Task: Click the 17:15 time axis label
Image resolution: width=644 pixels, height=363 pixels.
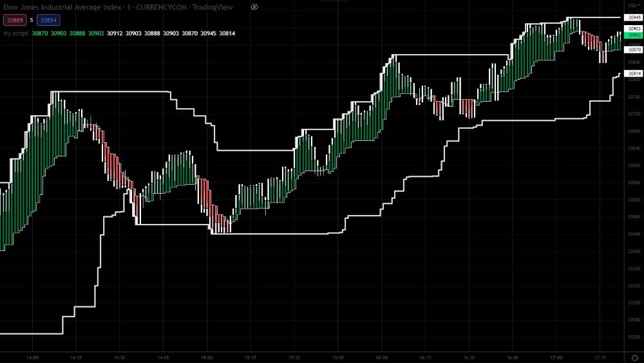Action: (x=600, y=358)
